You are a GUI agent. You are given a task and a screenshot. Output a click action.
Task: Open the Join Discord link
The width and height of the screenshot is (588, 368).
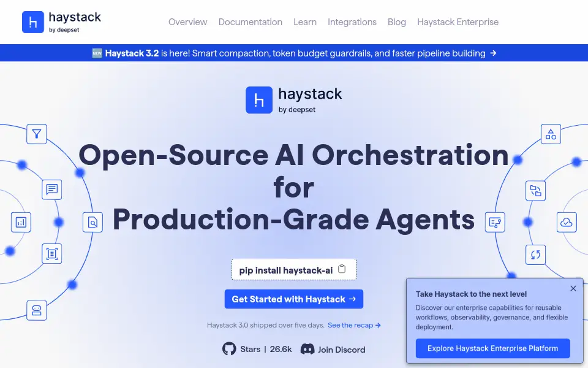click(333, 349)
